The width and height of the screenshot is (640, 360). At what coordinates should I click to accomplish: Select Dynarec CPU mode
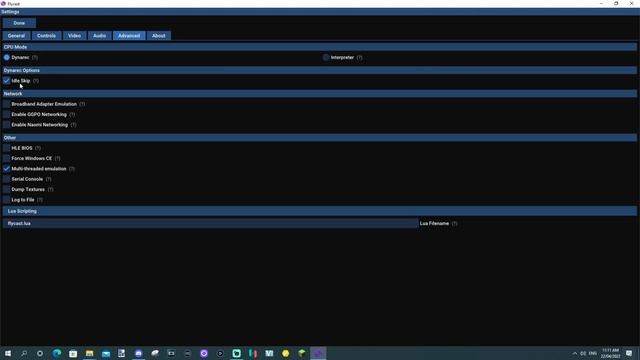7,58
